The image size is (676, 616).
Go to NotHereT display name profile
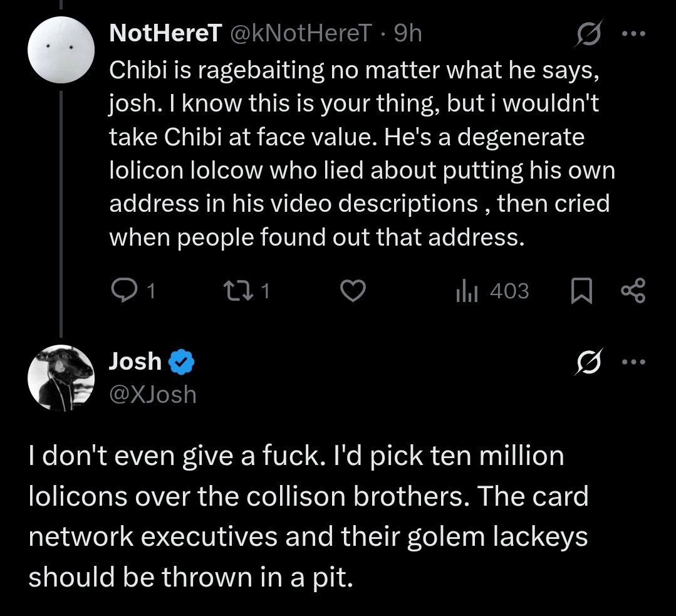click(164, 33)
